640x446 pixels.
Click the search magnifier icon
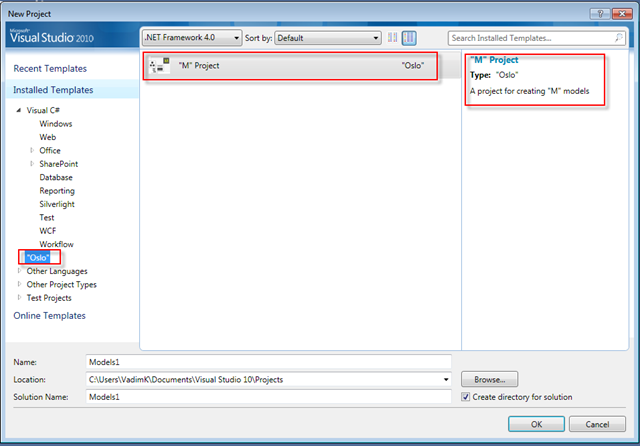(x=619, y=38)
